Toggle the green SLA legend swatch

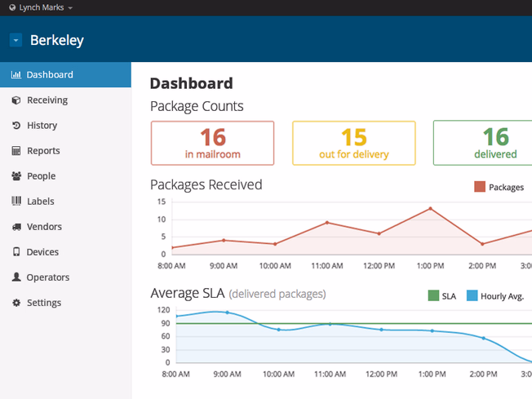pyautogui.click(x=433, y=295)
